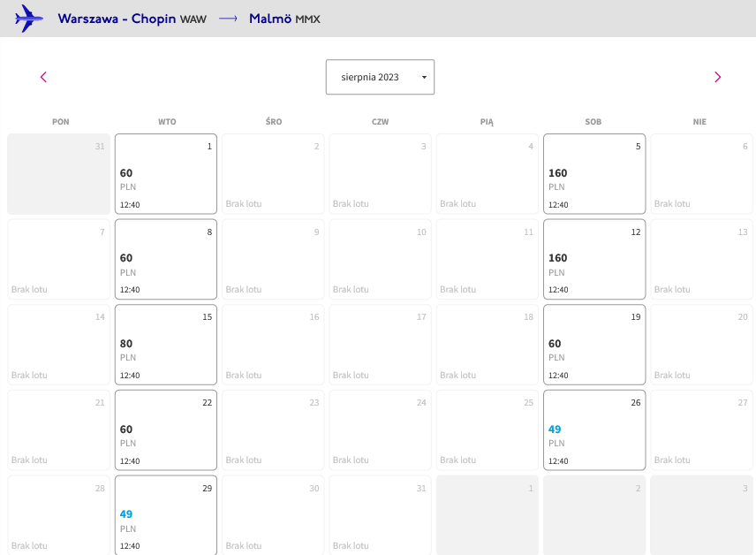Image resolution: width=756 pixels, height=555 pixels.
Task: Click the greyed-out July 31 cell
Action: (x=59, y=174)
